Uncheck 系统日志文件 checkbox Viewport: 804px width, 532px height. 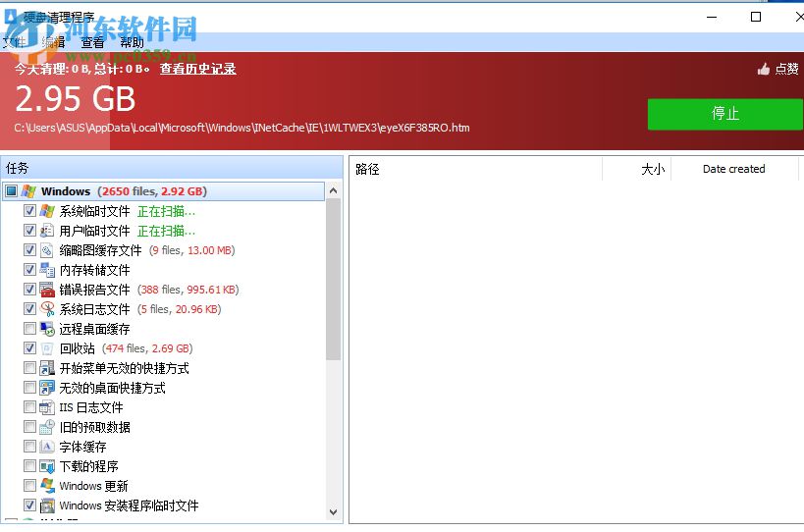click(29, 309)
